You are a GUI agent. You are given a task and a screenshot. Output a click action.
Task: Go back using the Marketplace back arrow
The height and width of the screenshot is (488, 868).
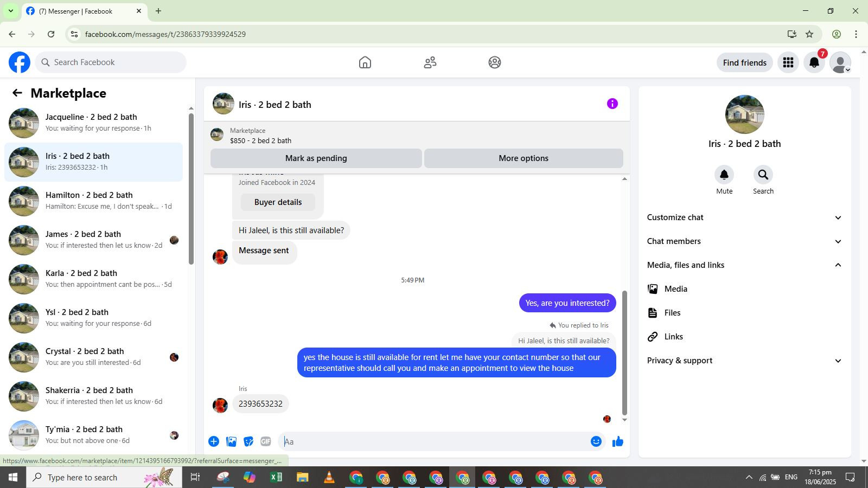tap(17, 93)
